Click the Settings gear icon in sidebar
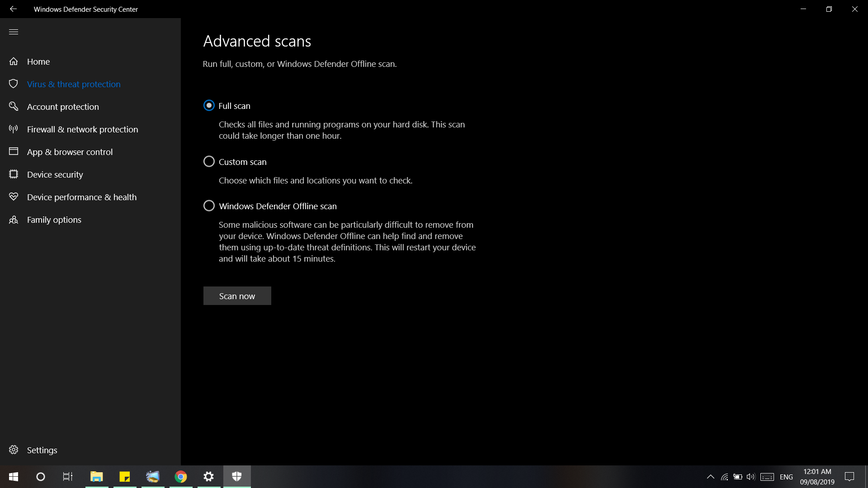Image resolution: width=868 pixels, height=488 pixels. [14, 450]
